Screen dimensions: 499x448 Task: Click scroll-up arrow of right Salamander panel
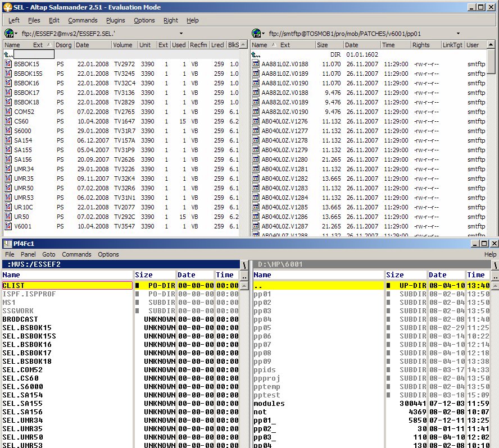[x=491, y=45]
